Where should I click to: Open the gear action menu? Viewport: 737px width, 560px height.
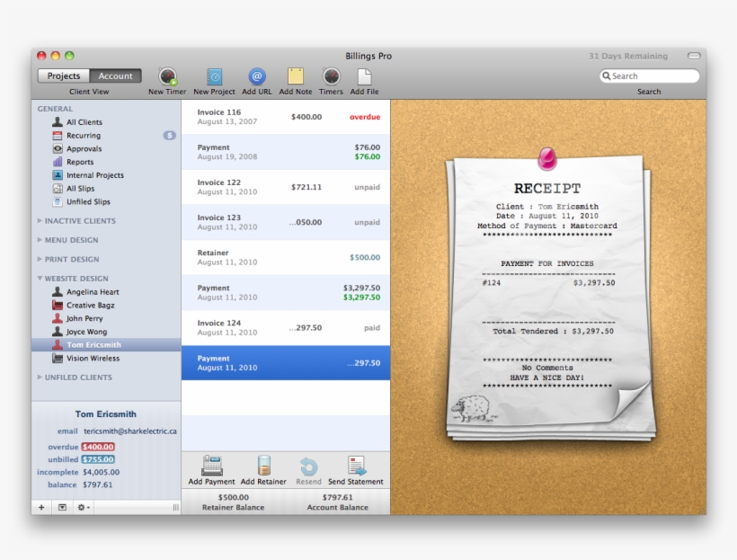point(83,507)
